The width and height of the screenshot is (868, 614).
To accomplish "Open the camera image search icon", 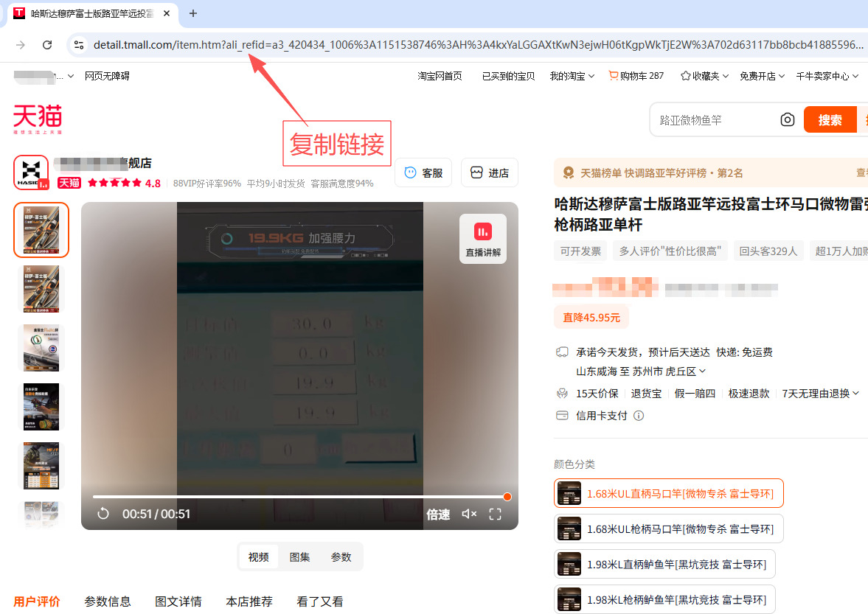I will (x=787, y=119).
